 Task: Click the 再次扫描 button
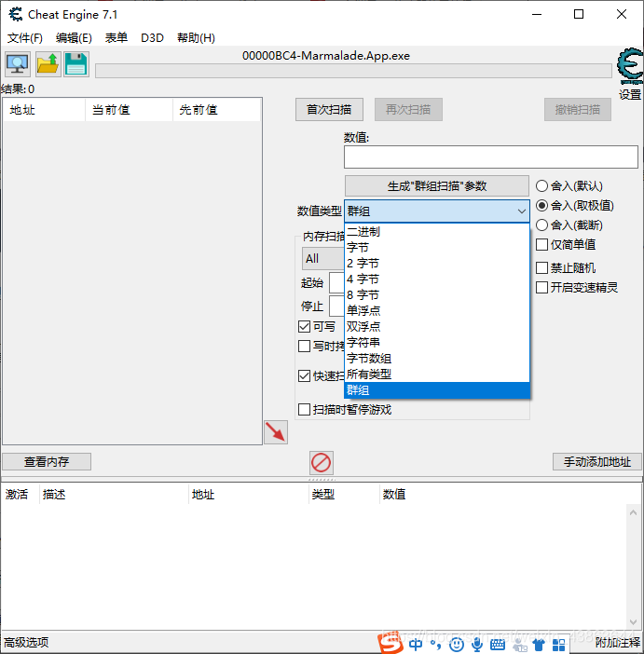point(408,110)
